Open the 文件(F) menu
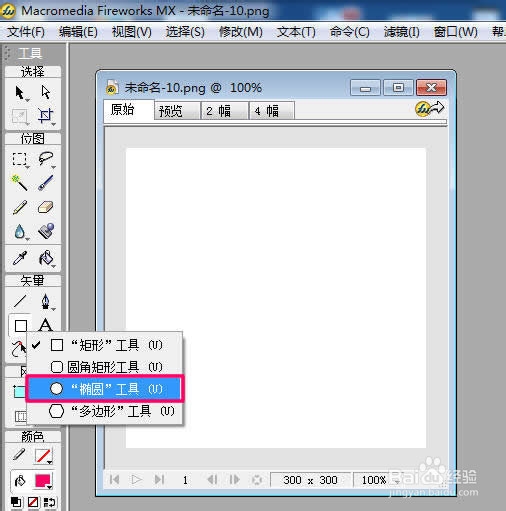 [26, 32]
